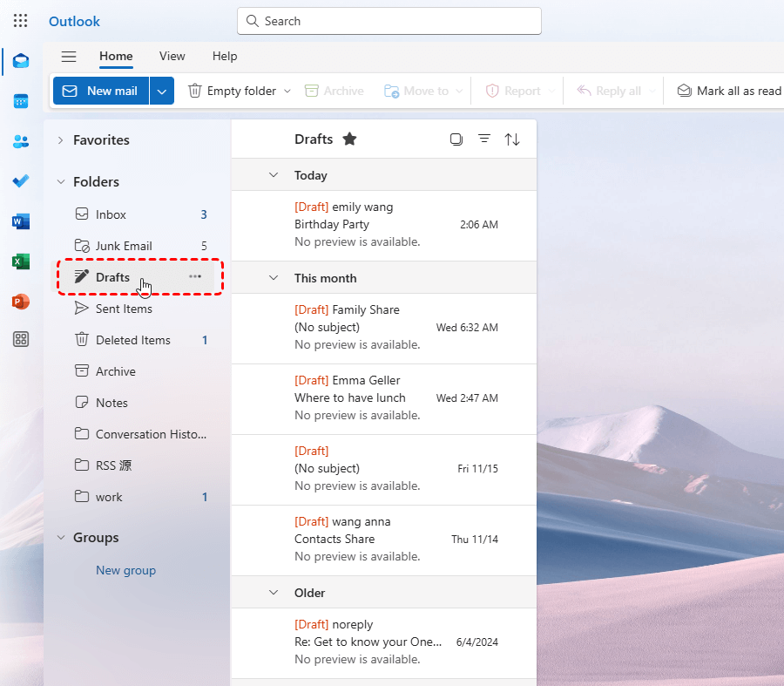Open the People contacts icon
The width and height of the screenshot is (784, 686).
(x=21, y=141)
